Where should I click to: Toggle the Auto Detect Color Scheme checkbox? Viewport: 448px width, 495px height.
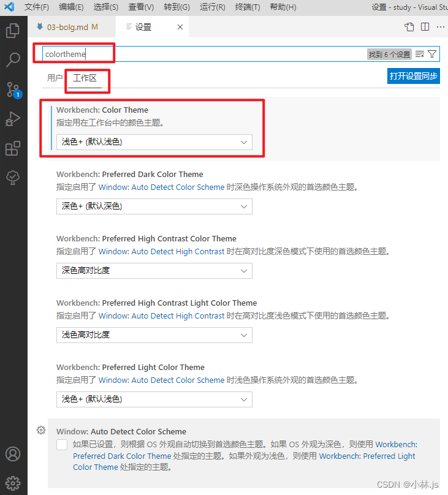click(x=62, y=445)
